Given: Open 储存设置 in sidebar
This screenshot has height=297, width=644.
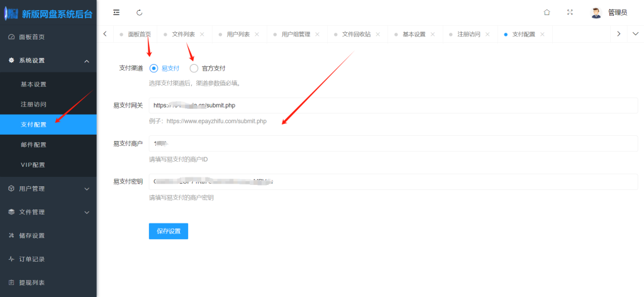Looking at the screenshot, I should click(x=48, y=235).
